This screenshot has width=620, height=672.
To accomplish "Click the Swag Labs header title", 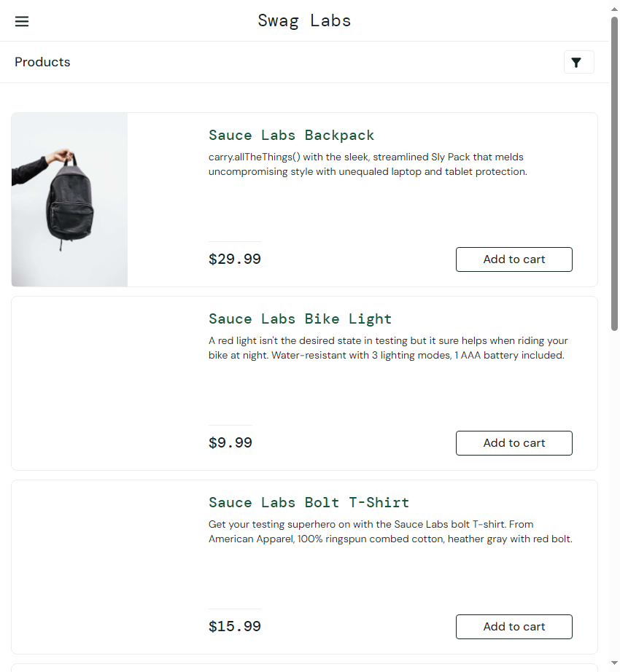I will [x=304, y=20].
